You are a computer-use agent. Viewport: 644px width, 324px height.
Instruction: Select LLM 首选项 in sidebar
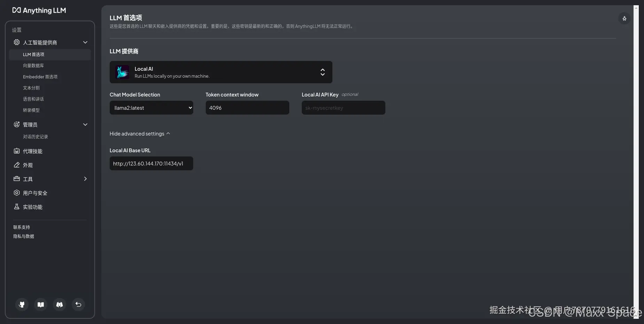tap(50, 54)
